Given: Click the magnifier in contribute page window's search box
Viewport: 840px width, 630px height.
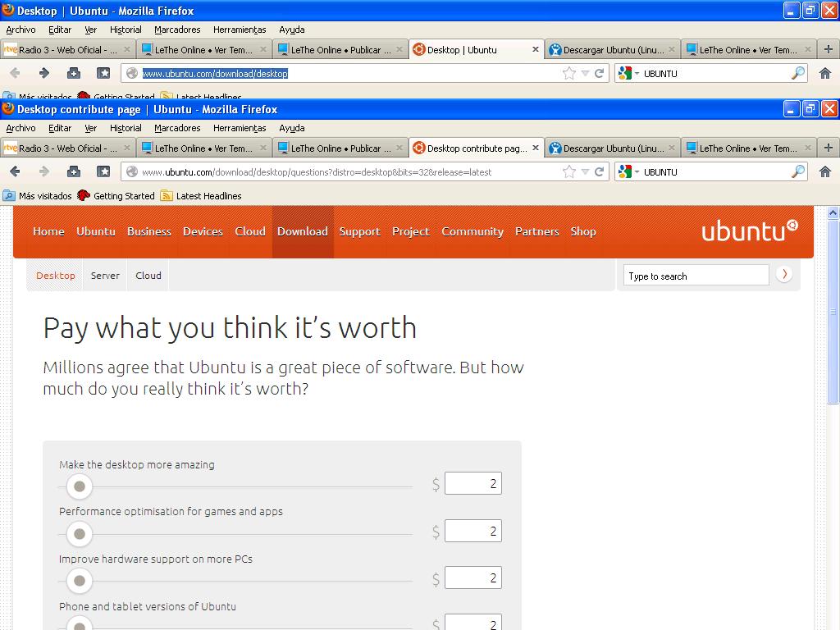Looking at the screenshot, I should (797, 171).
